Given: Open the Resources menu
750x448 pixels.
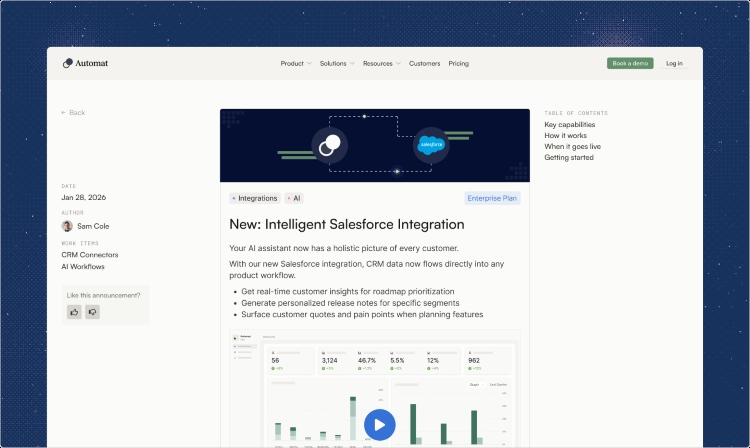Looking at the screenshot, I should coord(377,64).
